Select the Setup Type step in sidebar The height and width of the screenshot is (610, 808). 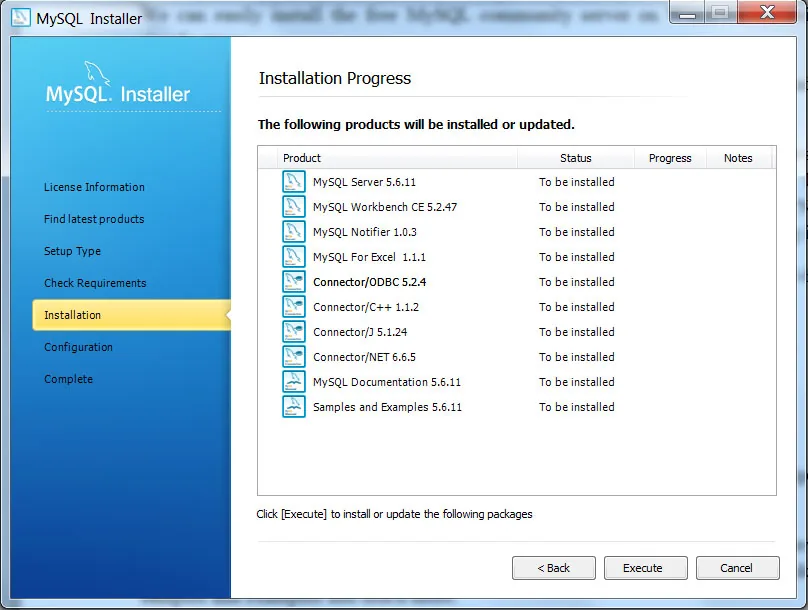coord(72,251)
